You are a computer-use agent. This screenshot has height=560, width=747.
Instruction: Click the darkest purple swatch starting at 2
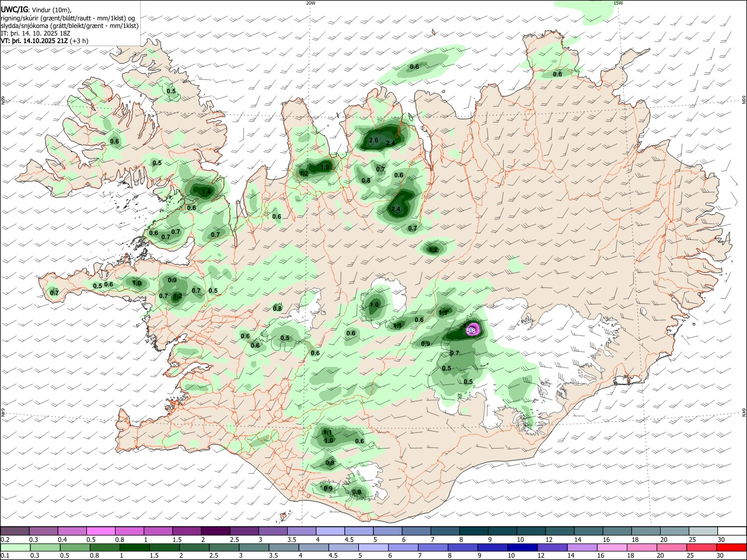(x=215, y=531)
